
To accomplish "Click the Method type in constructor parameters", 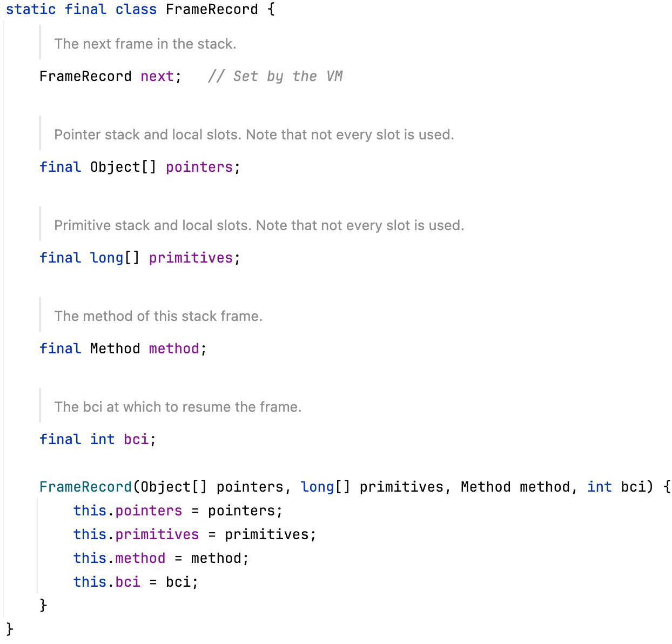I will point(486,487).
